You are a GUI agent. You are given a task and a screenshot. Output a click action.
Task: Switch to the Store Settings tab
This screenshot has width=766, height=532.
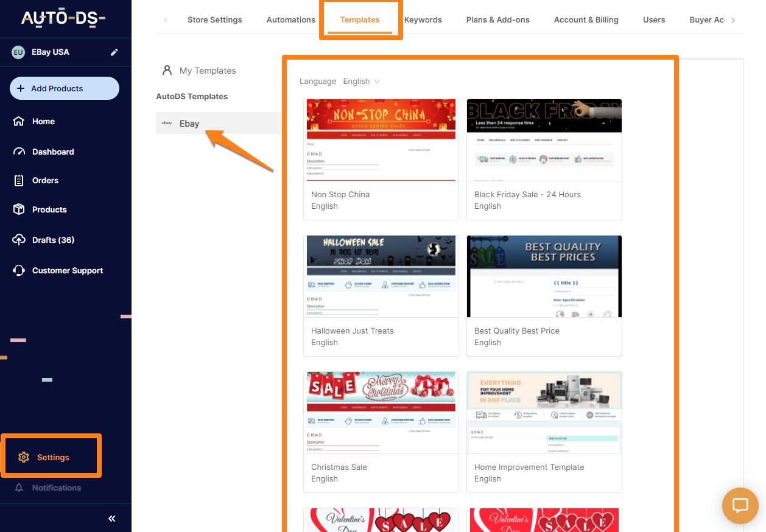(215, 20)
